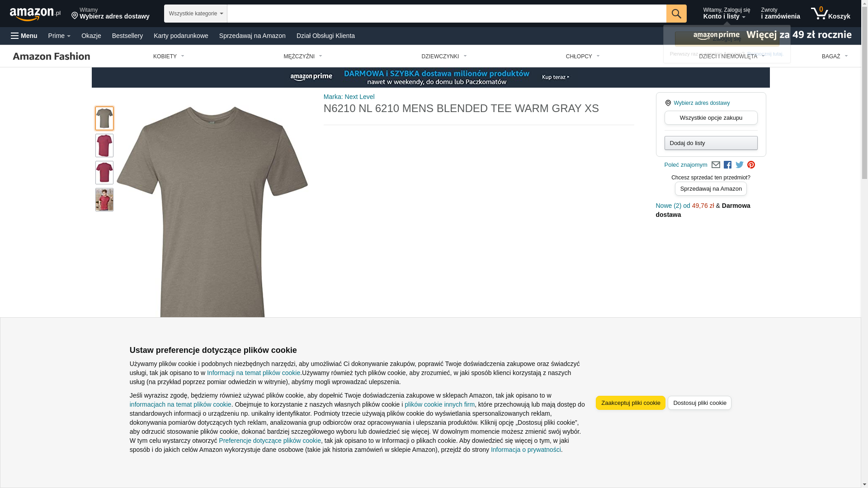Open the Bestsellery navigation item
This screenshot has height=488, width=868.
[127, 36]
